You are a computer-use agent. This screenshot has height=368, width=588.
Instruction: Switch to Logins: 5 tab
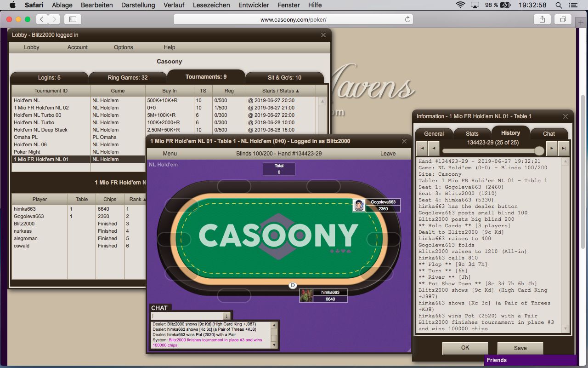[x=49, y=78]
